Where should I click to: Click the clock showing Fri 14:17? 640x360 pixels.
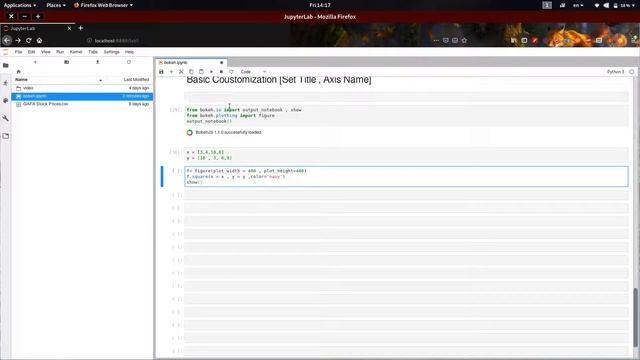coord(320,5)
